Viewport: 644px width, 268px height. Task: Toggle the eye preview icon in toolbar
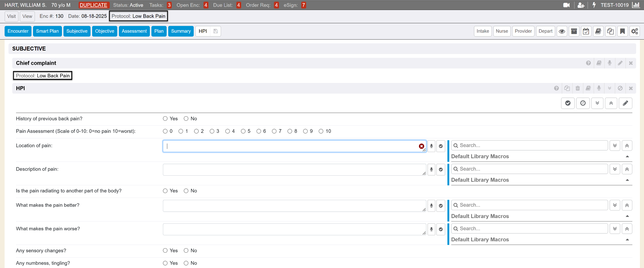pyautogui.click(x=562, y=31)
